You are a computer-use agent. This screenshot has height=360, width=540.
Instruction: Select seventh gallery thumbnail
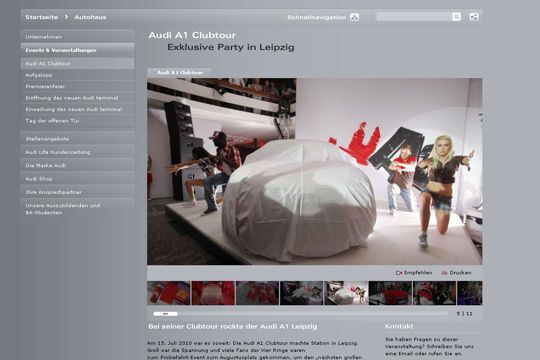[435, 293]
